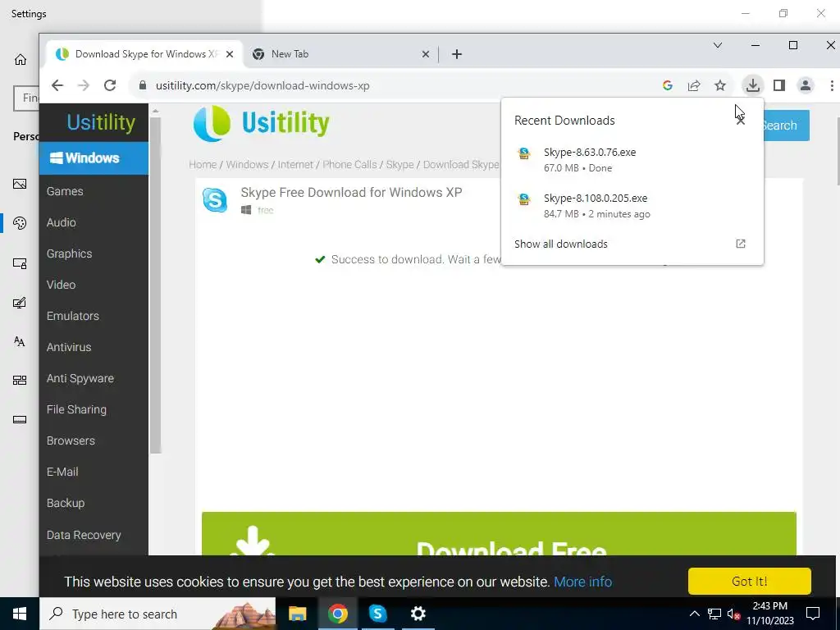This screenshot has width=840, height=630.
Task: Click the sidebar scrollbar thumb
Action: click(155, 285)
